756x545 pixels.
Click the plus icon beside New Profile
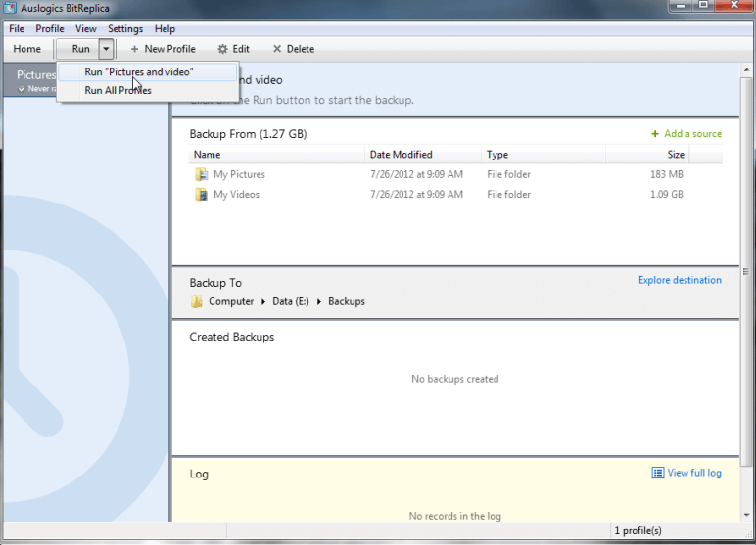(x=134, y=49)
